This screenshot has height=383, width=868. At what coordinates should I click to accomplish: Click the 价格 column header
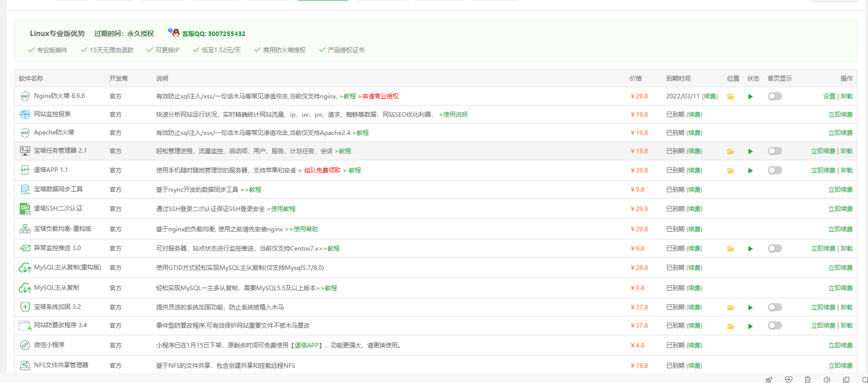point(636,78)
